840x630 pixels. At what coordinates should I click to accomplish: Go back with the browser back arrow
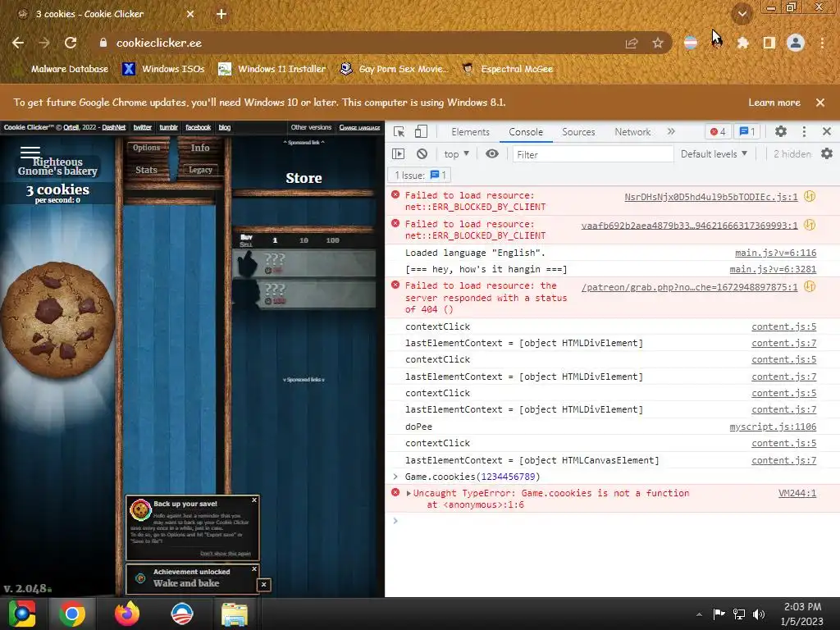[x=18, y=43]
